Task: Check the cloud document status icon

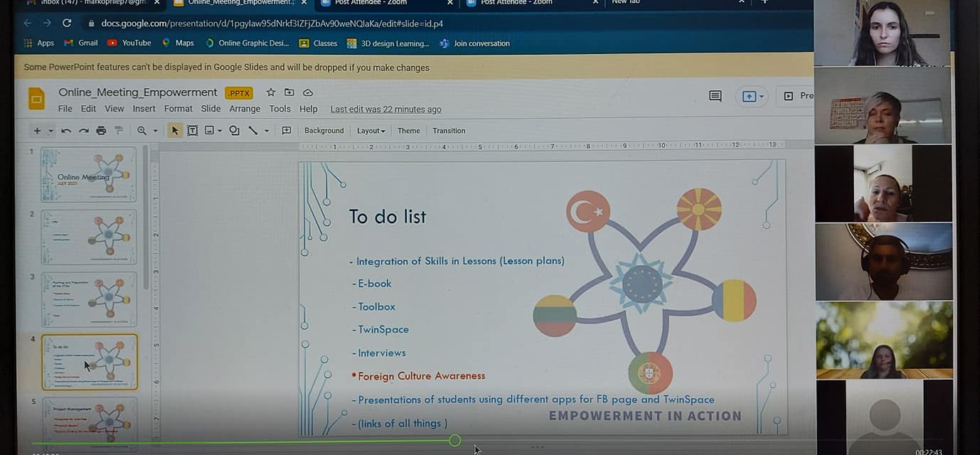Action: [x=308, y=92]
